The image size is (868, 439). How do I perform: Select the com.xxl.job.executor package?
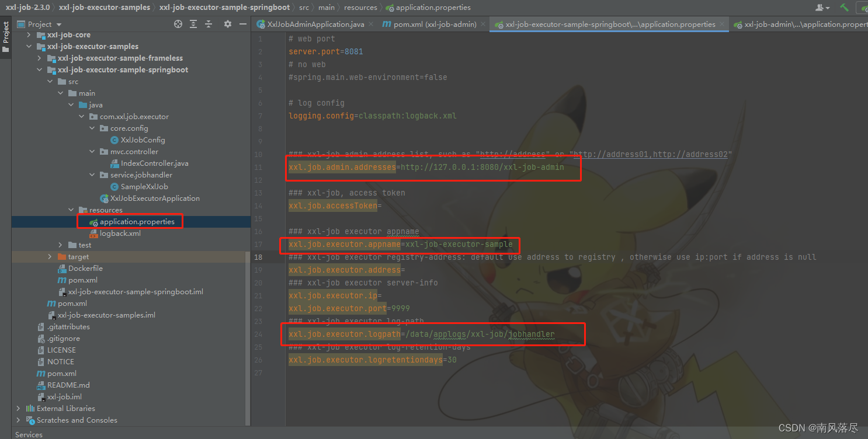coord(134,117)
